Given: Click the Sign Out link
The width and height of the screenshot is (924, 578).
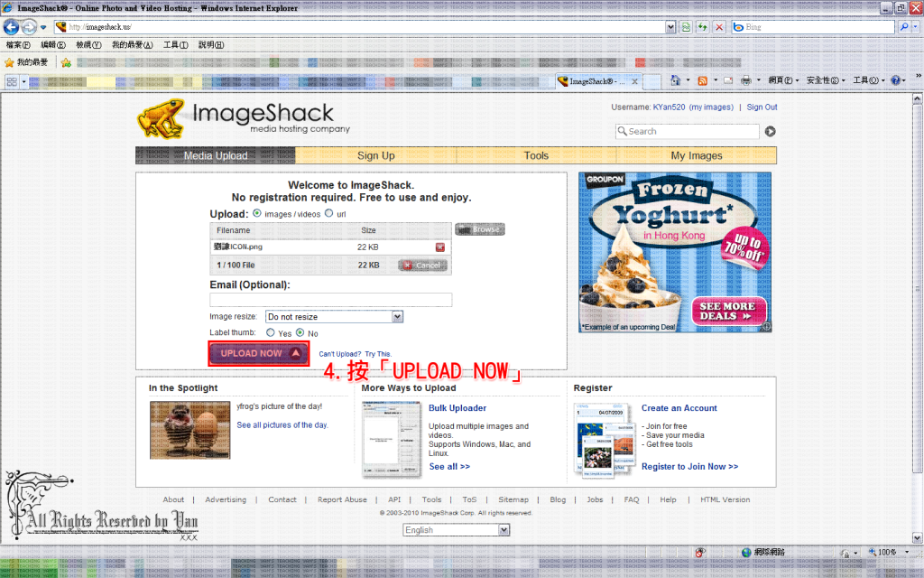Looking at the screenshot, I should coord(762,107).
